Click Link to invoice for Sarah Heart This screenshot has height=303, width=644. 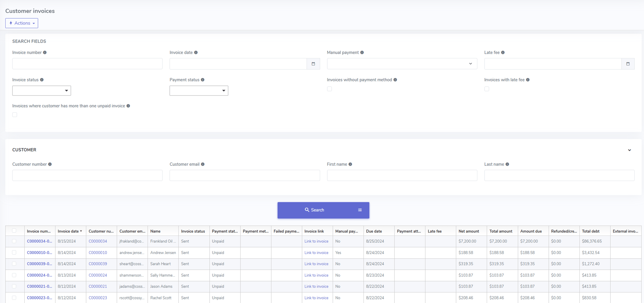[316, 264]
